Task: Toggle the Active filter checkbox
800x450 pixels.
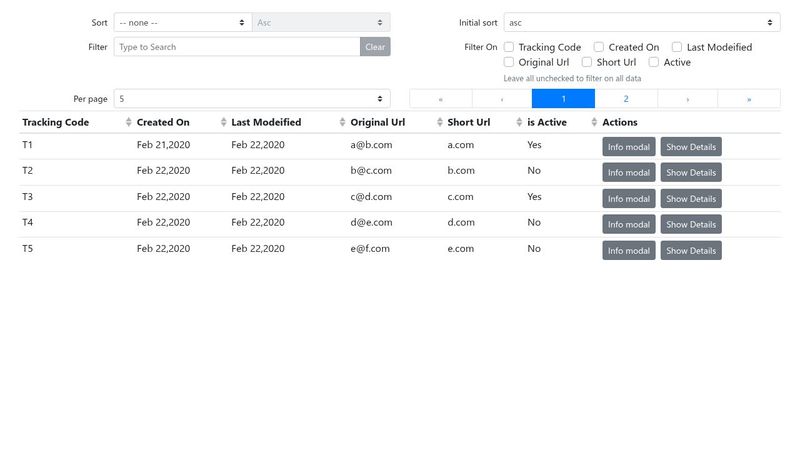Action: click(x=654, y=62)
